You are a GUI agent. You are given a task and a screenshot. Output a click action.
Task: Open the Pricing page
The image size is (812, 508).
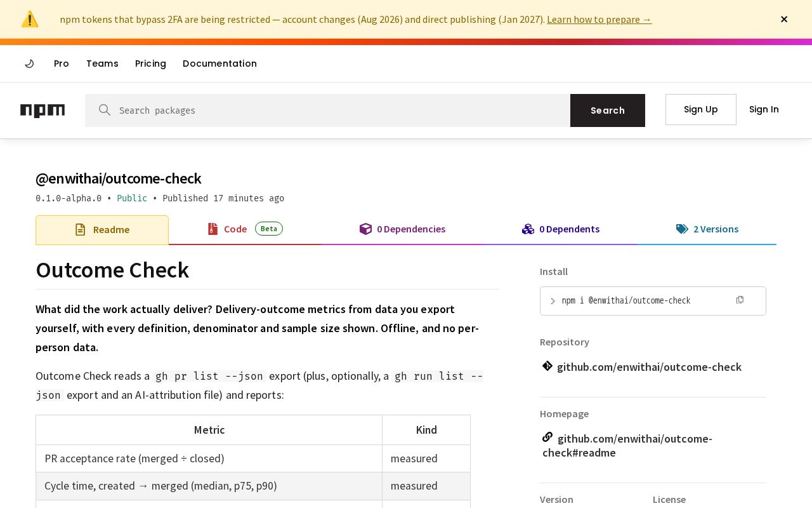(150, 63)
